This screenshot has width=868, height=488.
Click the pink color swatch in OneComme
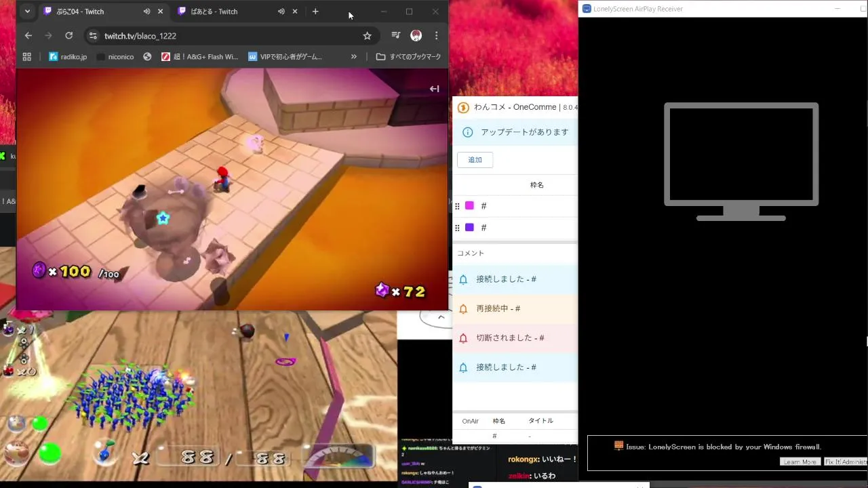pos(469,206)
